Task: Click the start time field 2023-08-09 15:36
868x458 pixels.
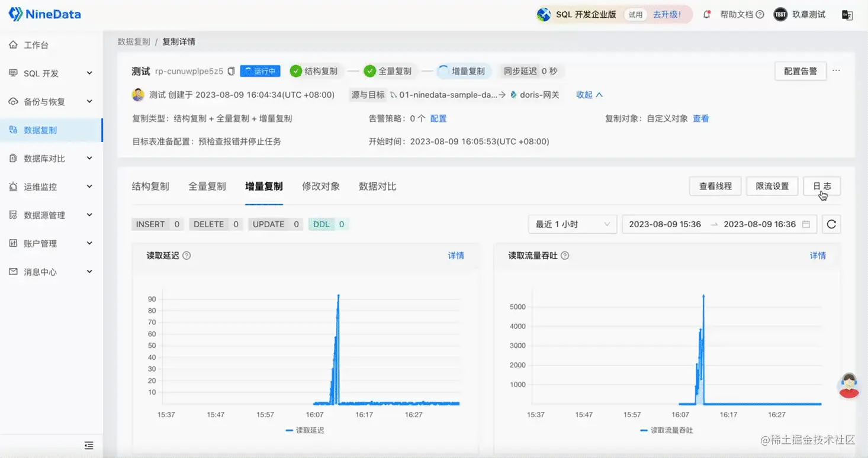Action: tap(665, 224)
